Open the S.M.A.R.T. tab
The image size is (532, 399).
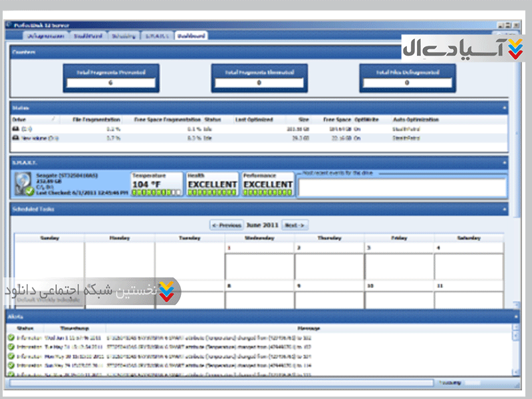[157, 35]
